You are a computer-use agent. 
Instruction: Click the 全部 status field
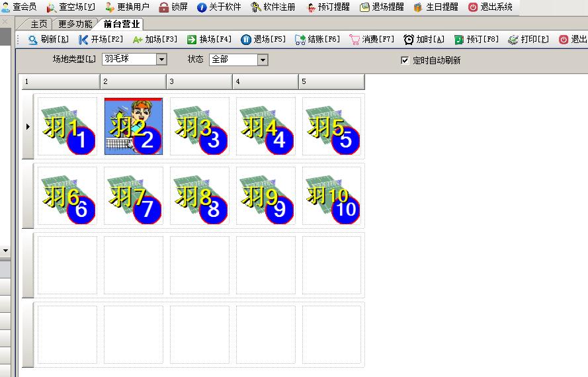tap(233, 60)
